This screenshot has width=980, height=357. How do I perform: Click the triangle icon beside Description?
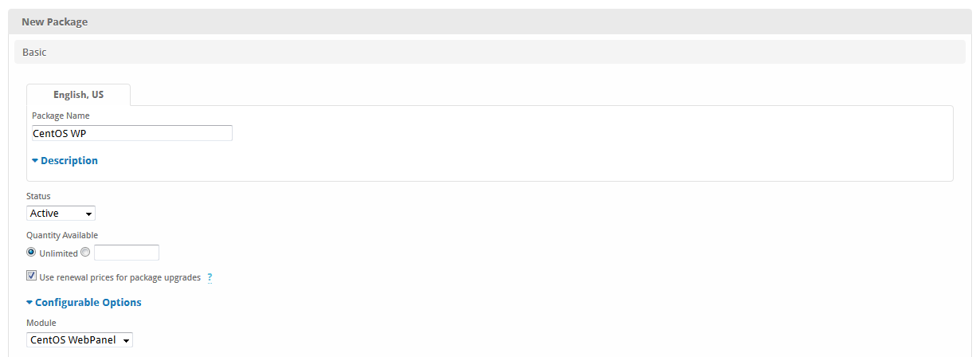[35, 160]
